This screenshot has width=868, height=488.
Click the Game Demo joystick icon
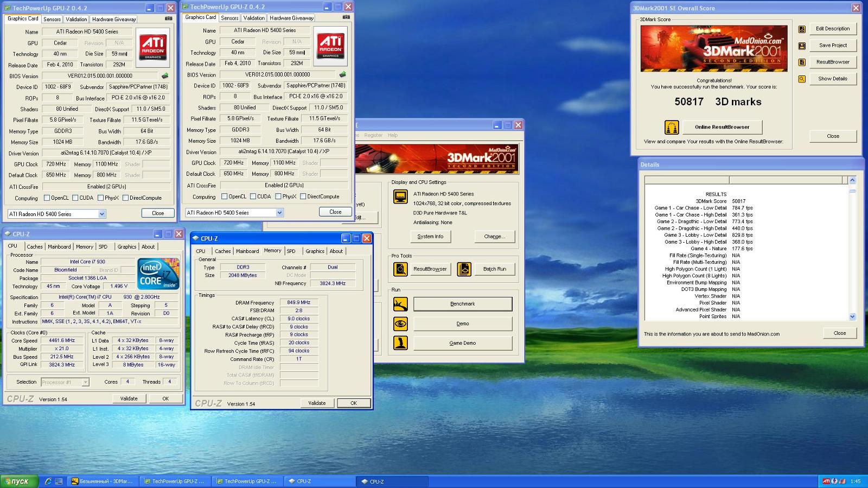[x=400, y=343]
